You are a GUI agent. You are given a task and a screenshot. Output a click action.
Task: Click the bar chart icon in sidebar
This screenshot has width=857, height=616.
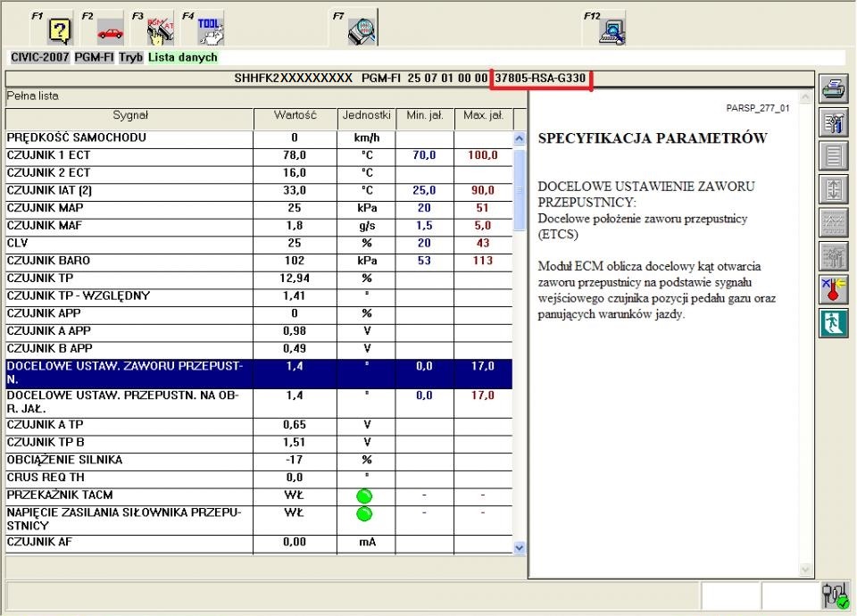coord(834,256)
